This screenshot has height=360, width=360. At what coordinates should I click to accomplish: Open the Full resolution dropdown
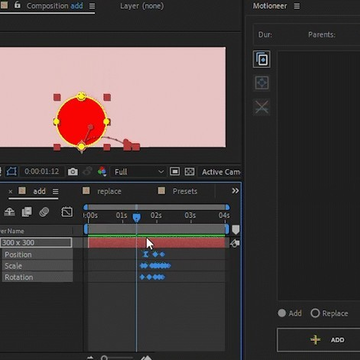click(138, 172)
